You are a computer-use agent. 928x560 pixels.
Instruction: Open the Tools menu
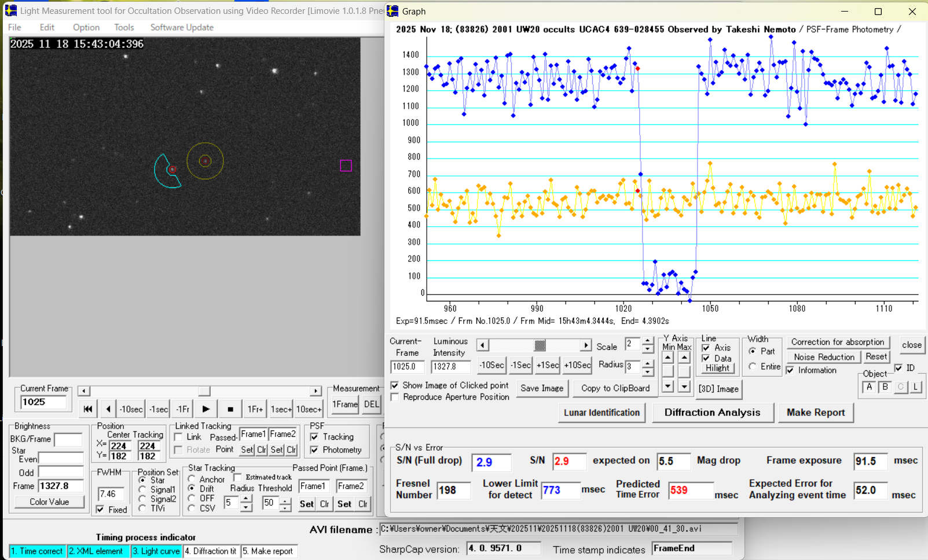(x=124, y=27)
